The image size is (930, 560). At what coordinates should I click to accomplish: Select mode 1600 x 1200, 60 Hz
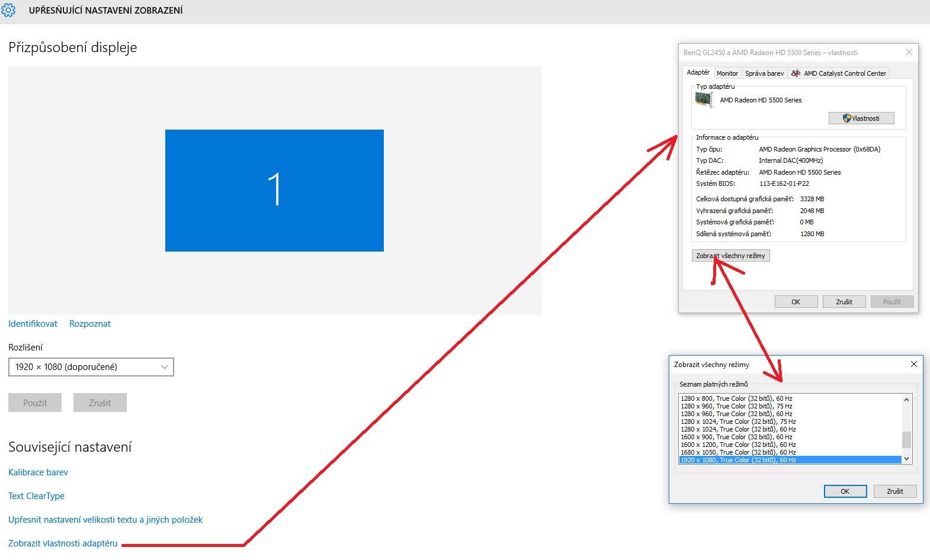click(x=790, y=445)
